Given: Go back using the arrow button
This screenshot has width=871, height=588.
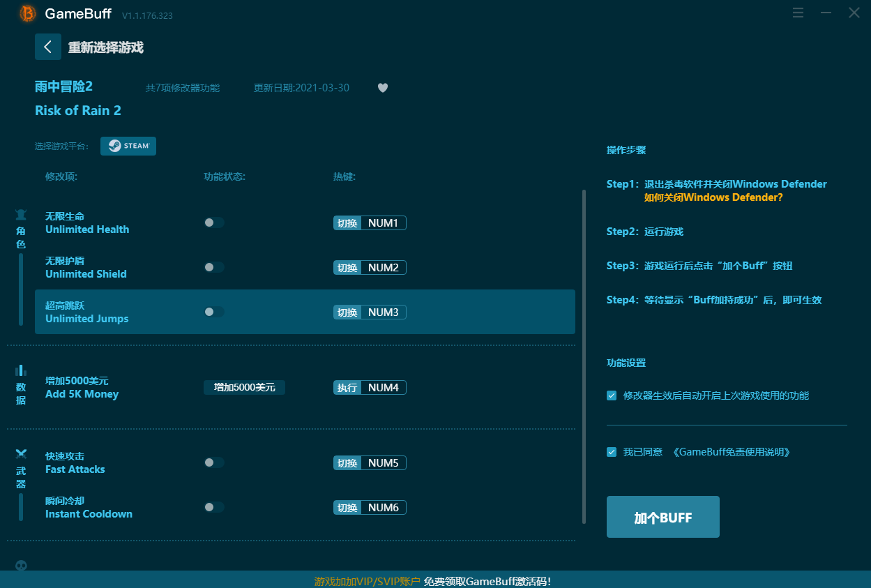Looking at the screenshot, I should pyautogui.click(x=48, y=47).
